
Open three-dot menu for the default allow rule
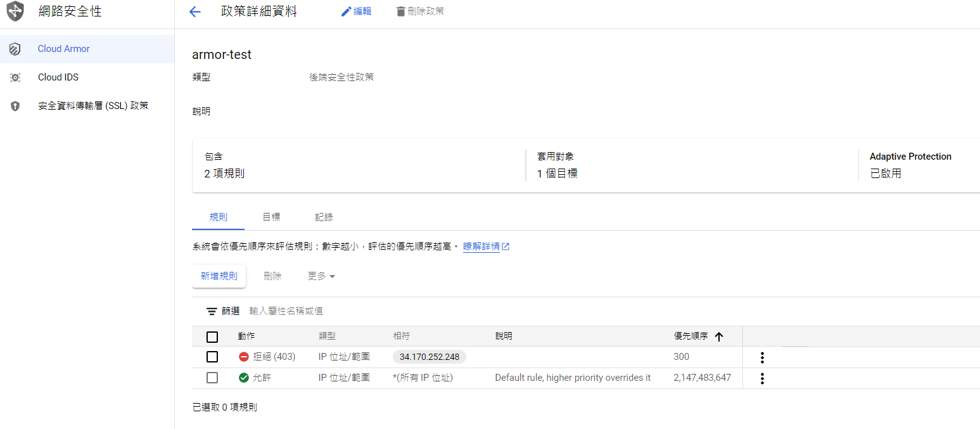pyautogui.click(x=762, y=378)
